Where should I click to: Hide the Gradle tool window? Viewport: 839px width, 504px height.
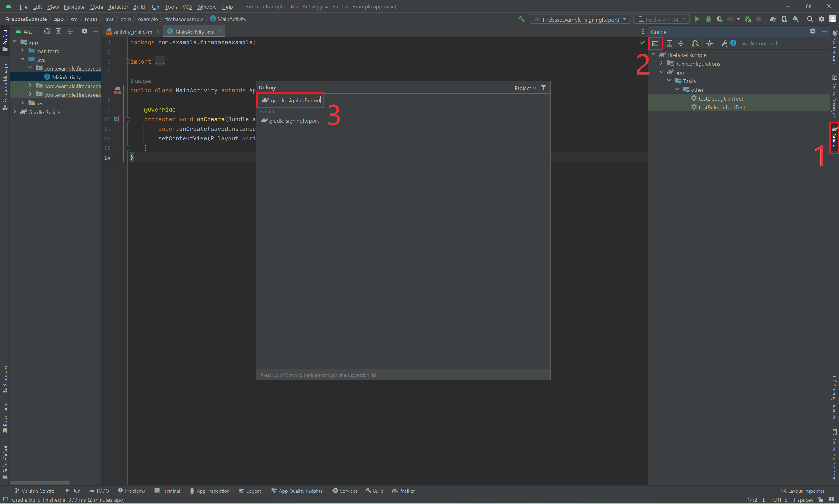[x=824, y=31]
